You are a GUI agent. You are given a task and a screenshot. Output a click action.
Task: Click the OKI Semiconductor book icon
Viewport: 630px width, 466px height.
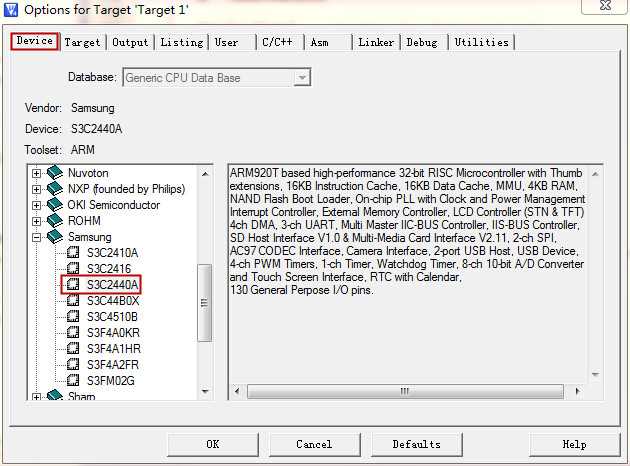pos(55,205)
